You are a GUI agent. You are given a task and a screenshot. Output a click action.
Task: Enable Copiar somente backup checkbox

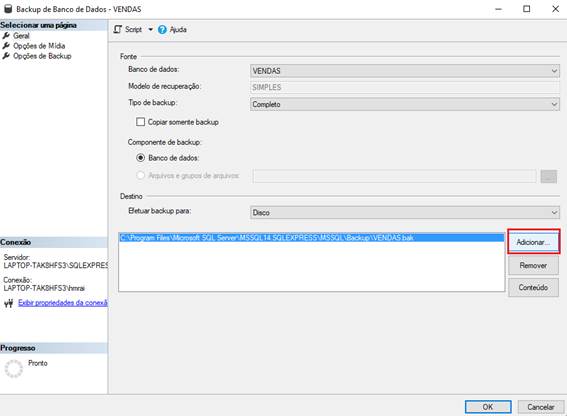point(140,122)
